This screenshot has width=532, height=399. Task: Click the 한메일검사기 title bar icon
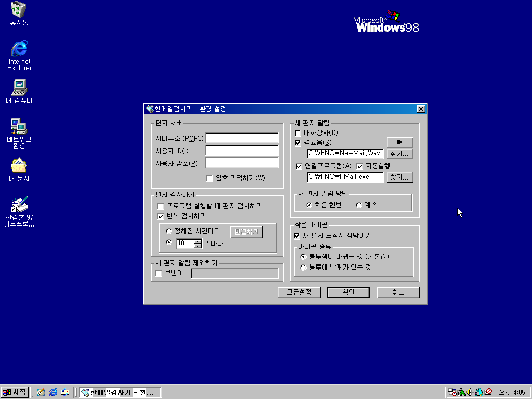click(149, 109)
